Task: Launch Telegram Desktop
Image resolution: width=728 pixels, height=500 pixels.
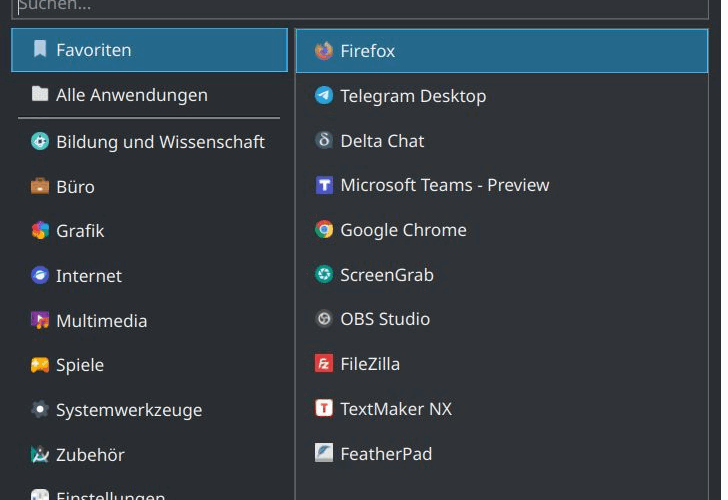Action: pyautogui.click(x=502, y=96)
